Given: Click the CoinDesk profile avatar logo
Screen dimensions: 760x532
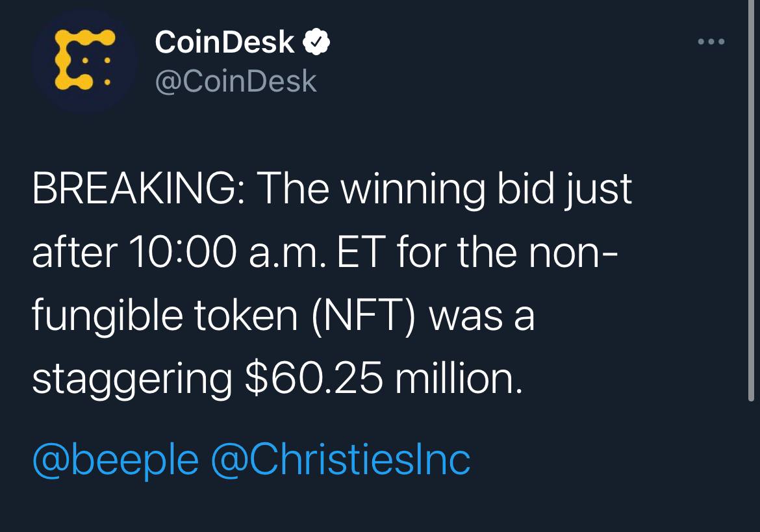Looking at the screenshot, I should (x=83, y=60).
